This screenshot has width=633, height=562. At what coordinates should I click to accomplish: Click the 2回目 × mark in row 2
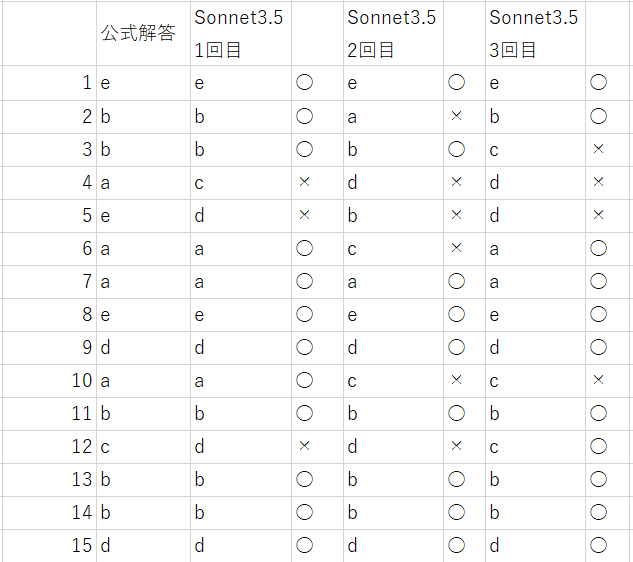click(457, 116)
